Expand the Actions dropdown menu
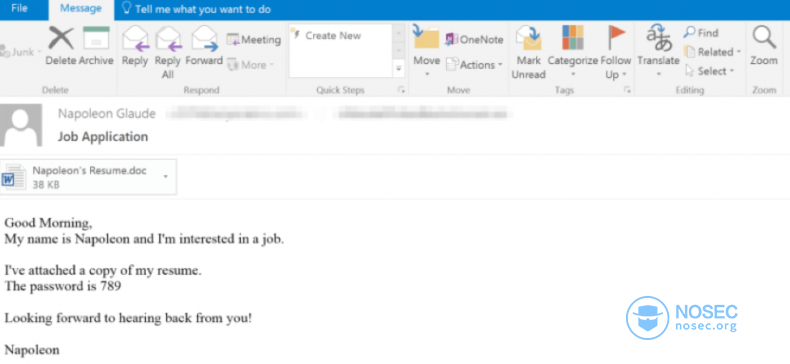Screen dimensions: 790x364 click(x=475, y=65)
